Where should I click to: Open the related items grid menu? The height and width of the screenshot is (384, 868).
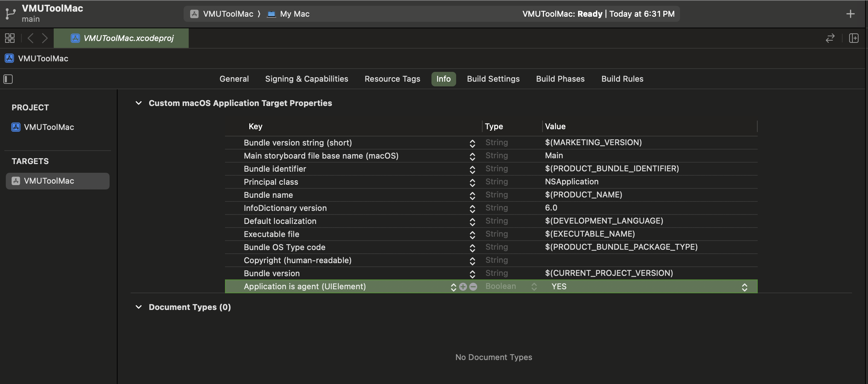10,38
